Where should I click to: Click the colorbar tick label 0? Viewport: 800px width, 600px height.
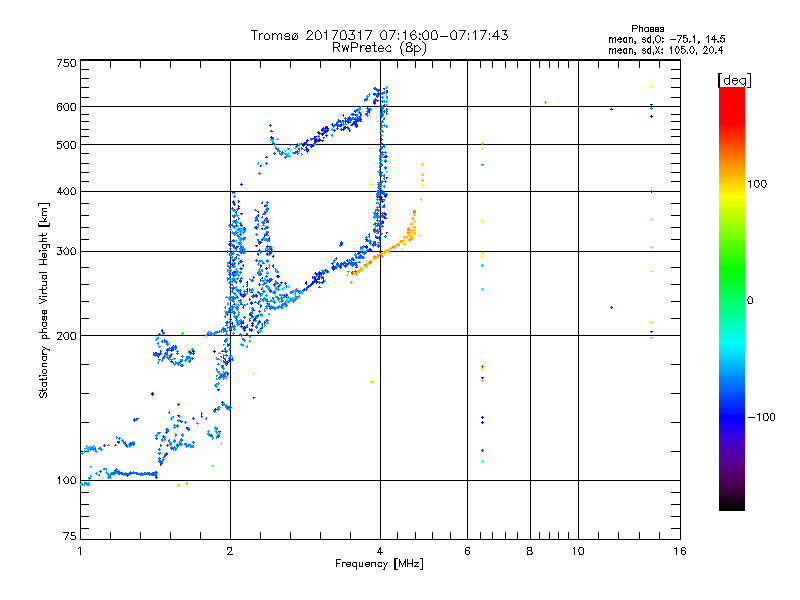[750, 300]
